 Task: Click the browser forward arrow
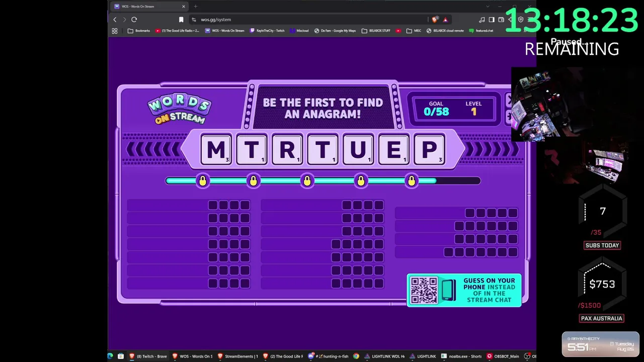click(x=124, y=20)
